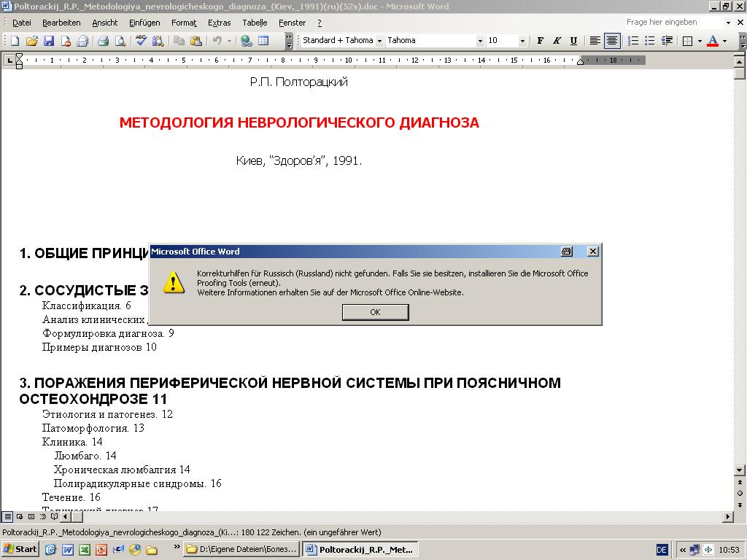Viewport: 747px width, 560px height.
Task: Click the Paste clipboard icon
Action: tap(196, 41)
